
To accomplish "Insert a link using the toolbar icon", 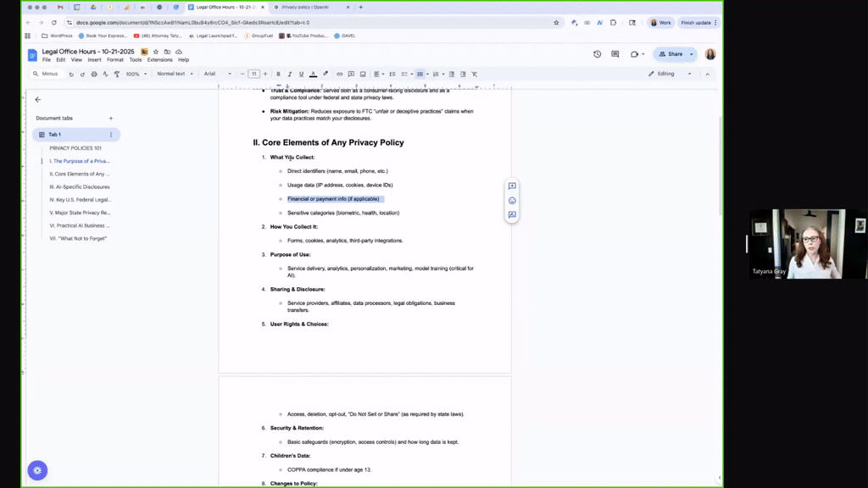I will [x=340, y=74].
